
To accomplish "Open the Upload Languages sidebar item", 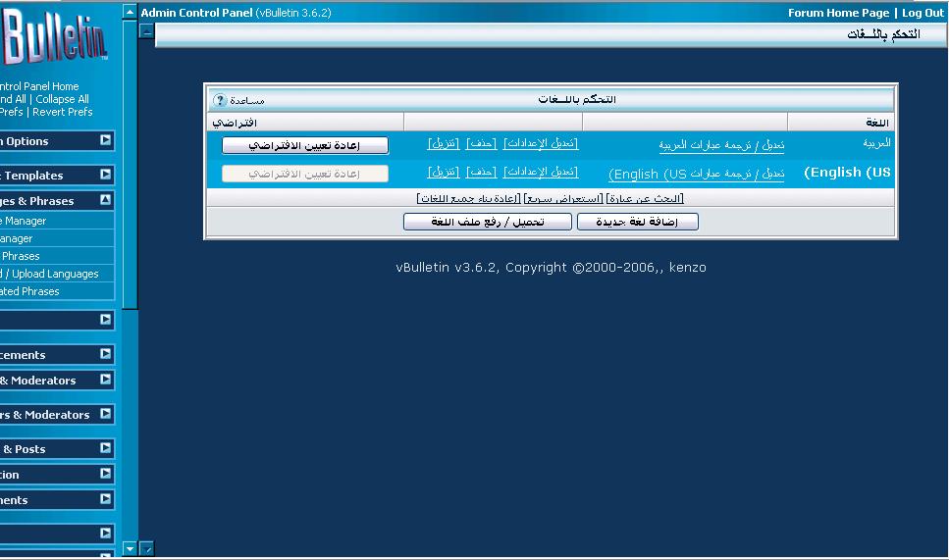I will [x=54, y=274].
